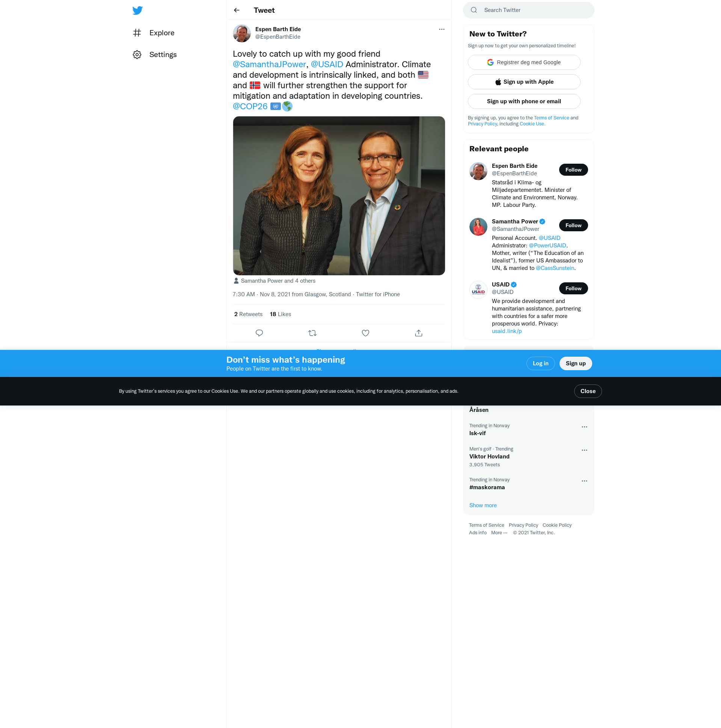Click Sign up with phone or email
The width and height of the screenshot is (721, 728).
(524, 101)
